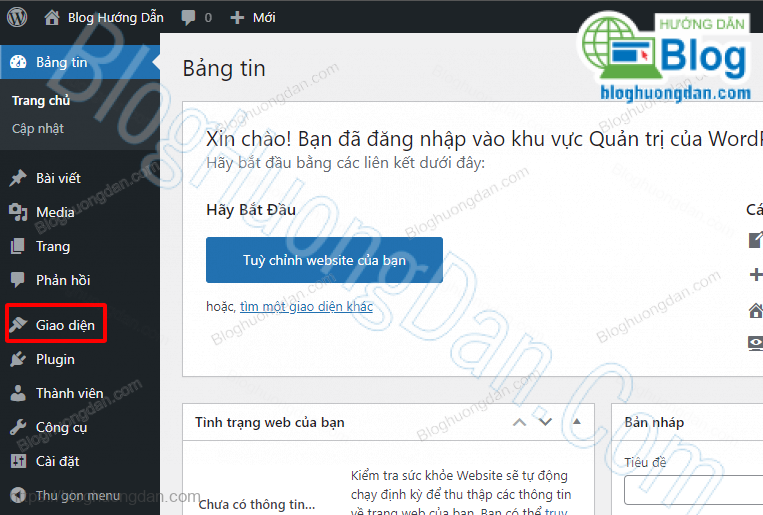Click the Trang pages icon

(18, 246)
